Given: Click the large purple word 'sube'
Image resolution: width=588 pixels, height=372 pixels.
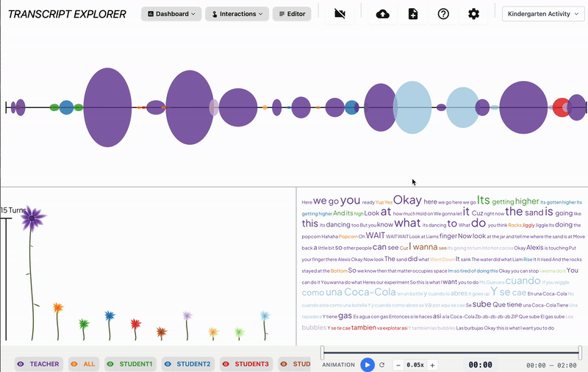Looking at the screenshot, I should click(x=481, y=304).
